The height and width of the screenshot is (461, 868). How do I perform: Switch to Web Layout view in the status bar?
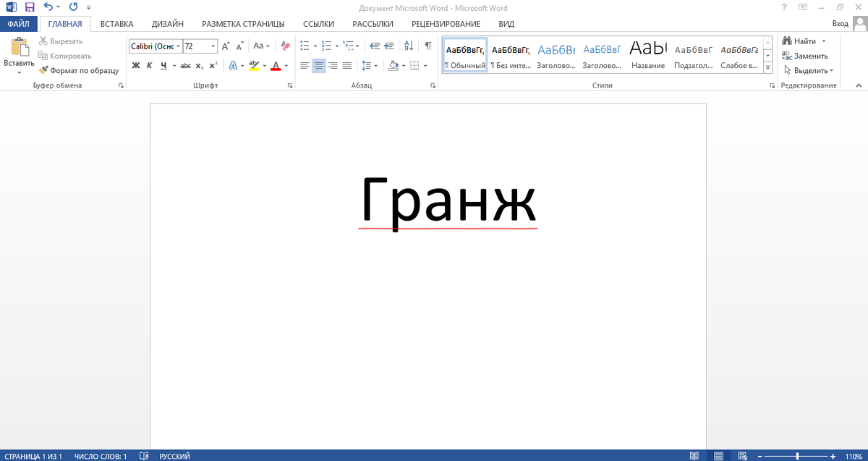click(742, 456)
